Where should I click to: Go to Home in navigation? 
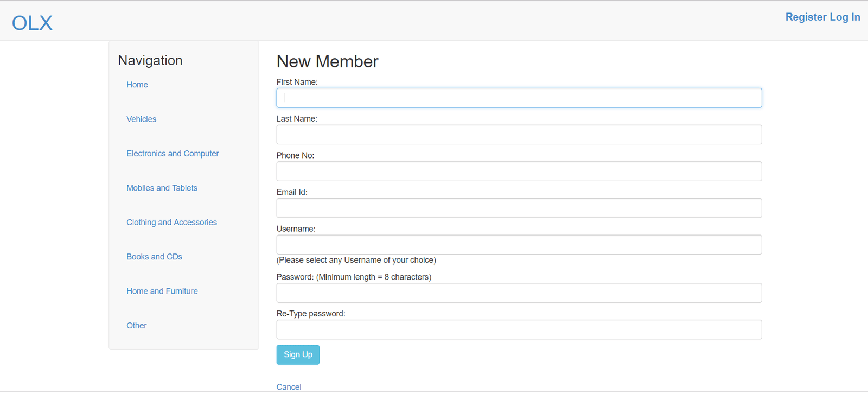pyautogui.click(x=137, y=85)
